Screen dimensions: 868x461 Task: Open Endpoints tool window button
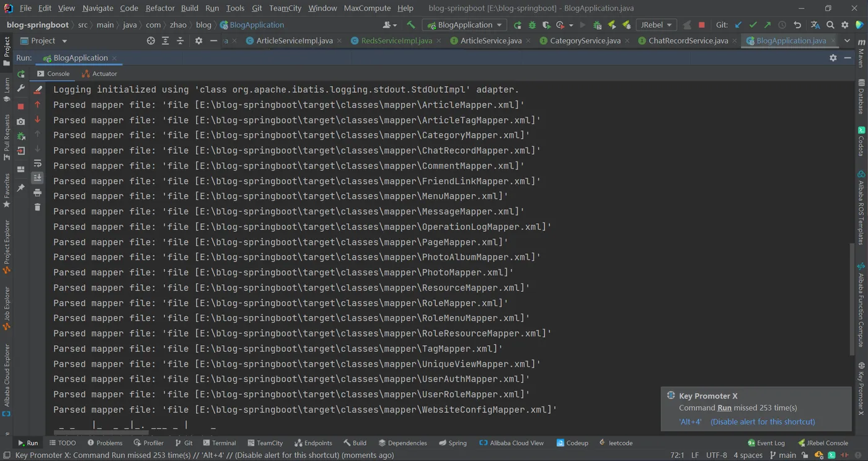pyautogui.click(x=313, y=443)
